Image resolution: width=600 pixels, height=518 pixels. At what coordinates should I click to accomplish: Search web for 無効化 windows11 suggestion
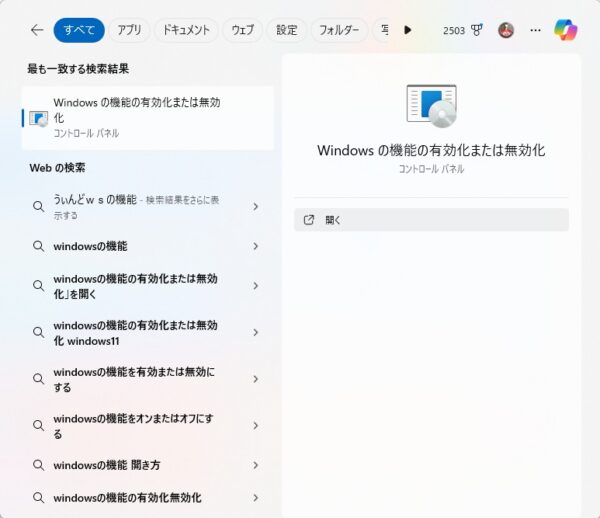(148, 333)
